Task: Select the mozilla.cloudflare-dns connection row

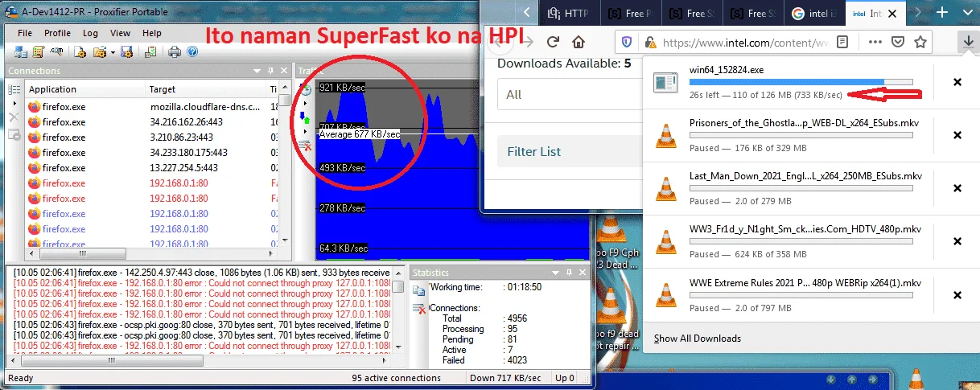Action: 152,106
